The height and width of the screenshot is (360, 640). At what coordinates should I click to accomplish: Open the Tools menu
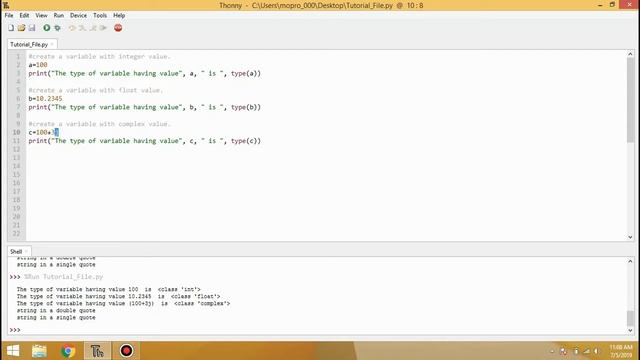pyautogui.click(x=100, y=15)
